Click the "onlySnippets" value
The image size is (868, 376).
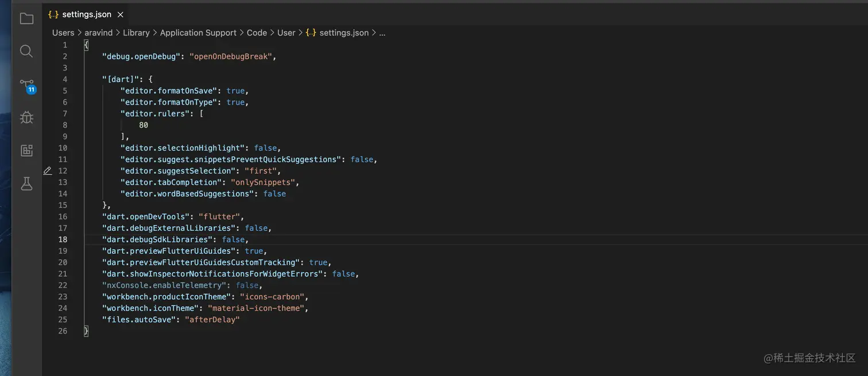coord(263,183)
